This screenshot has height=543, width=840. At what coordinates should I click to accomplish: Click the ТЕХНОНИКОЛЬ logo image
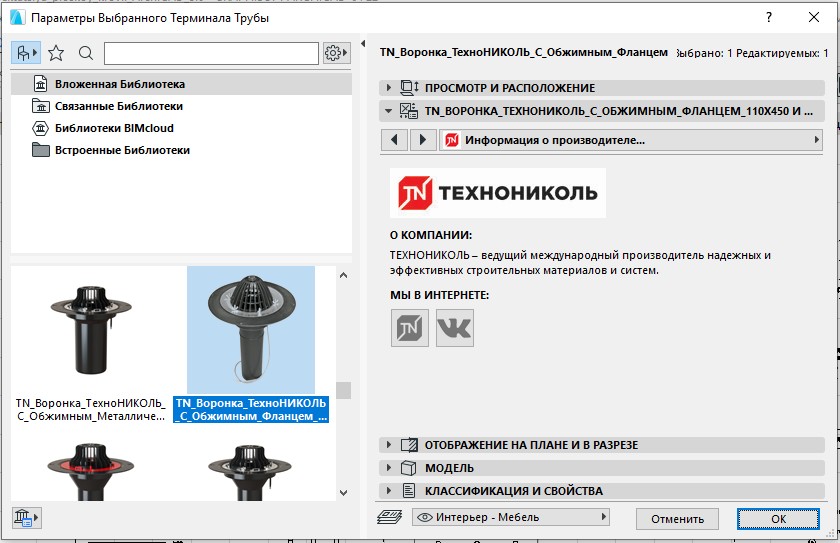[x=498, y=193]
